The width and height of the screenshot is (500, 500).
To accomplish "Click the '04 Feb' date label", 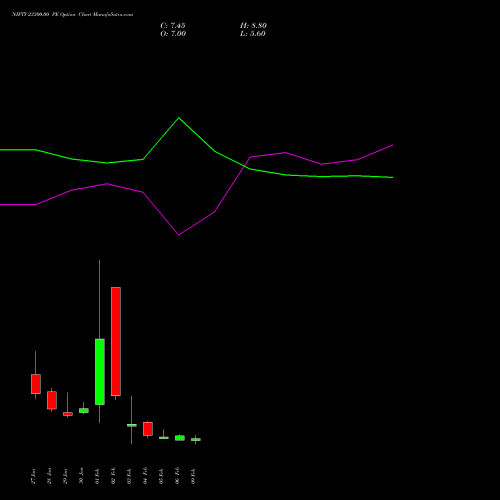I will click(145, 476).
